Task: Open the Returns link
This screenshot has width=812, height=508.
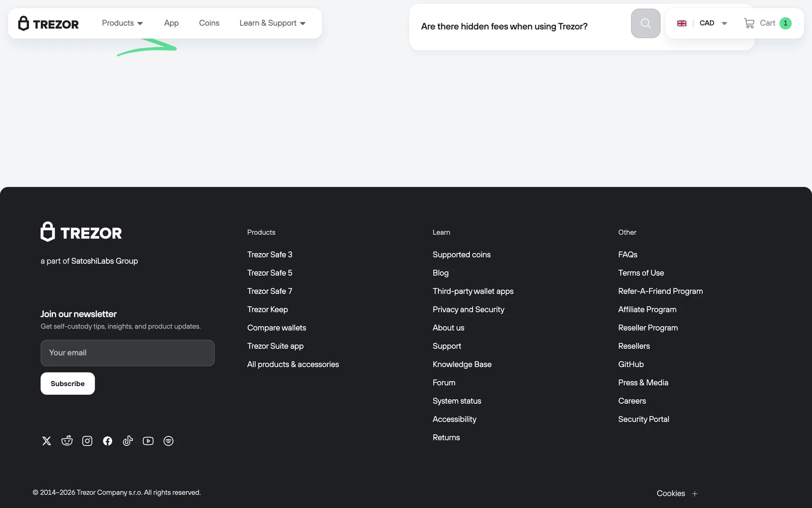Action: click(446, 437)
